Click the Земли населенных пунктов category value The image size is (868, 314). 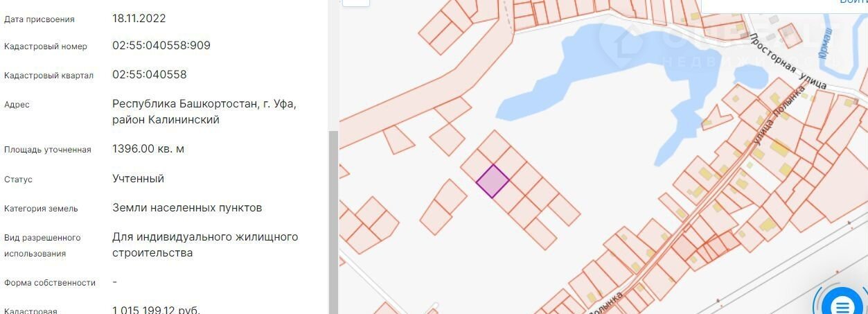click(187, 208)
